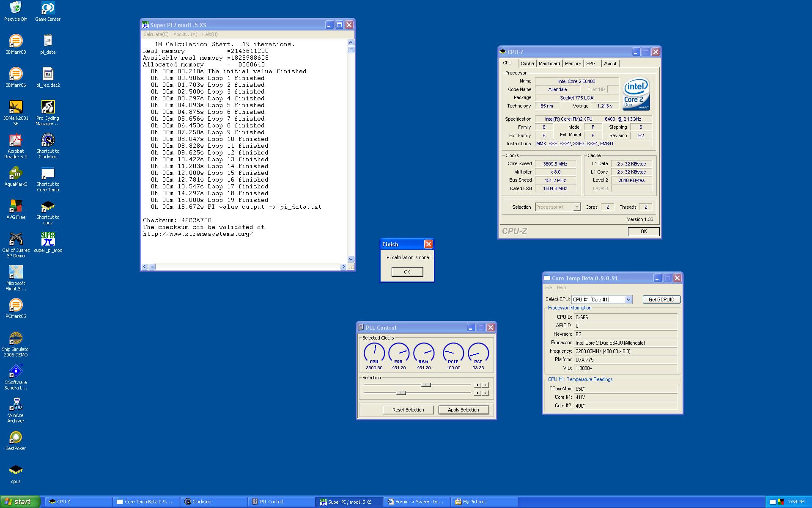Click Get GCPUID button in Core Temp
Viewport: 812px width, 508px height.
661,299
